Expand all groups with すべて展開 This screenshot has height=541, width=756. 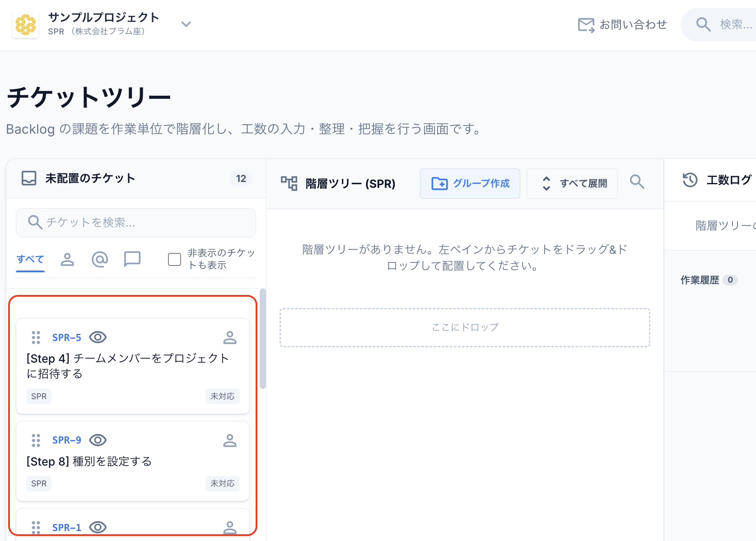pyautogui.click(x=572, y=183)
